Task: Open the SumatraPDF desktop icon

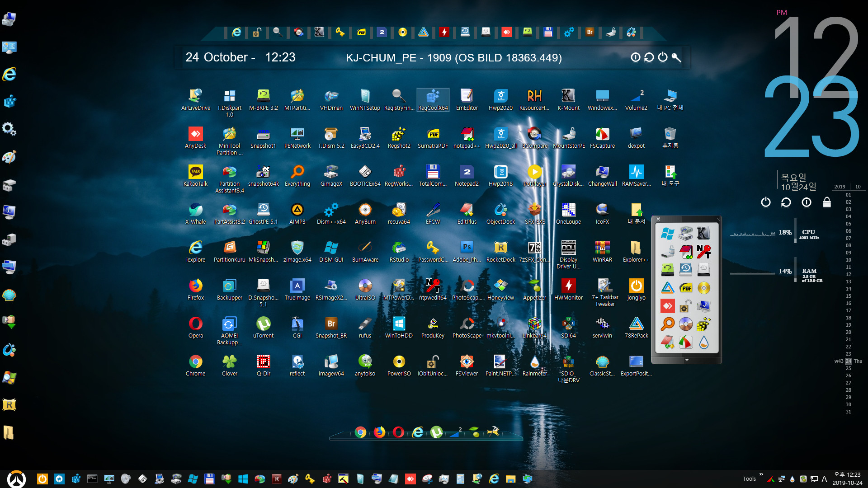Action: [433, 137]
